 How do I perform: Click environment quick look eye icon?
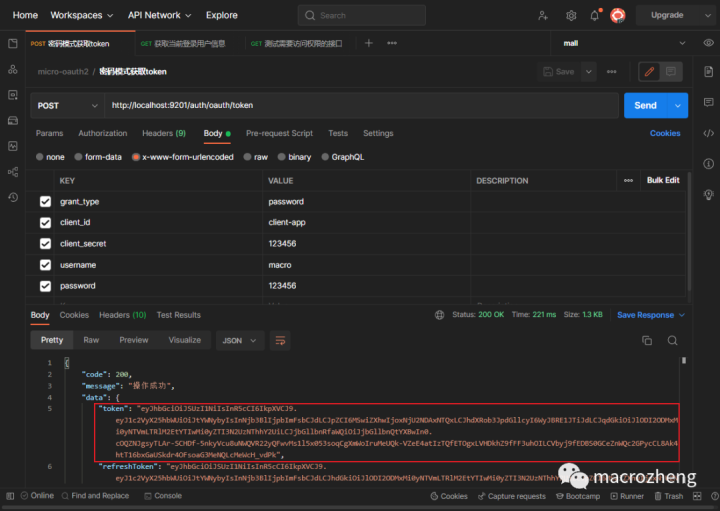[709, 43]
